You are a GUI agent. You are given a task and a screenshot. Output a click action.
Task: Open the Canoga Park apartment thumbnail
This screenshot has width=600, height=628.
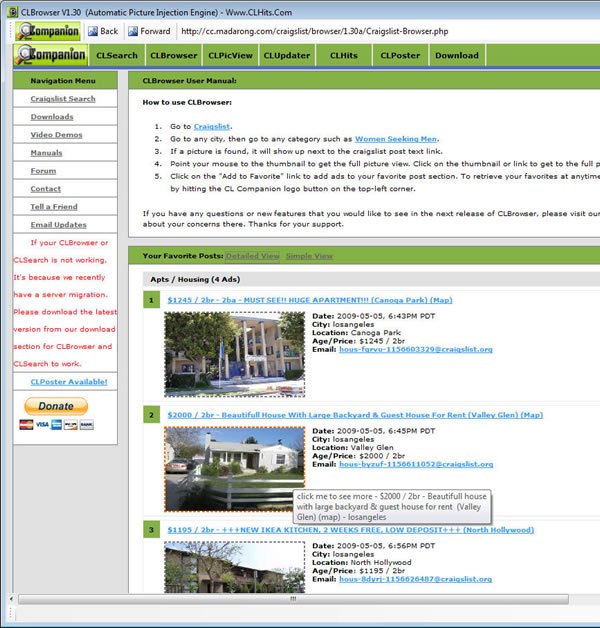click(x=234, y=354)
